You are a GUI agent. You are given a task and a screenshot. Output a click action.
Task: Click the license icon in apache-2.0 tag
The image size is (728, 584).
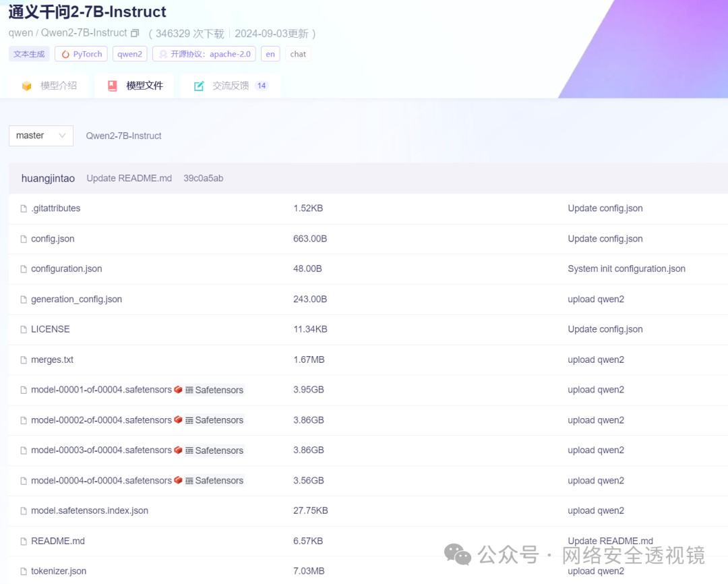point(163,55)
